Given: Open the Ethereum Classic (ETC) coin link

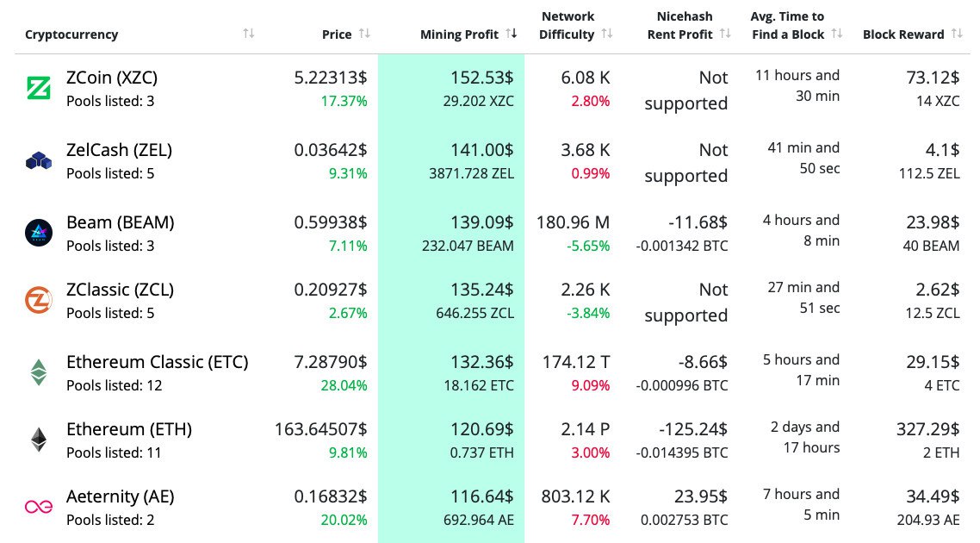Looking at the screenshot, I should tap(158, 362).
